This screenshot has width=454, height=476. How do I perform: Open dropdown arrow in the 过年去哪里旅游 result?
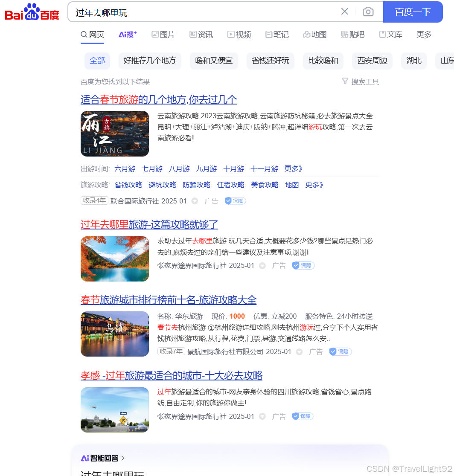click(x=262, y=266)
